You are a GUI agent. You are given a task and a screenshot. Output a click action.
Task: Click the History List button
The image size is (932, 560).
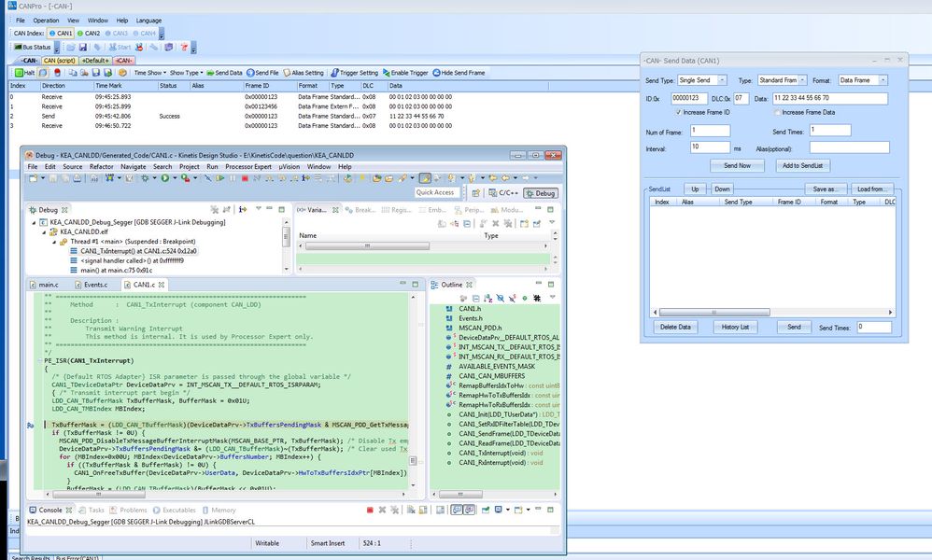[735, 327]
